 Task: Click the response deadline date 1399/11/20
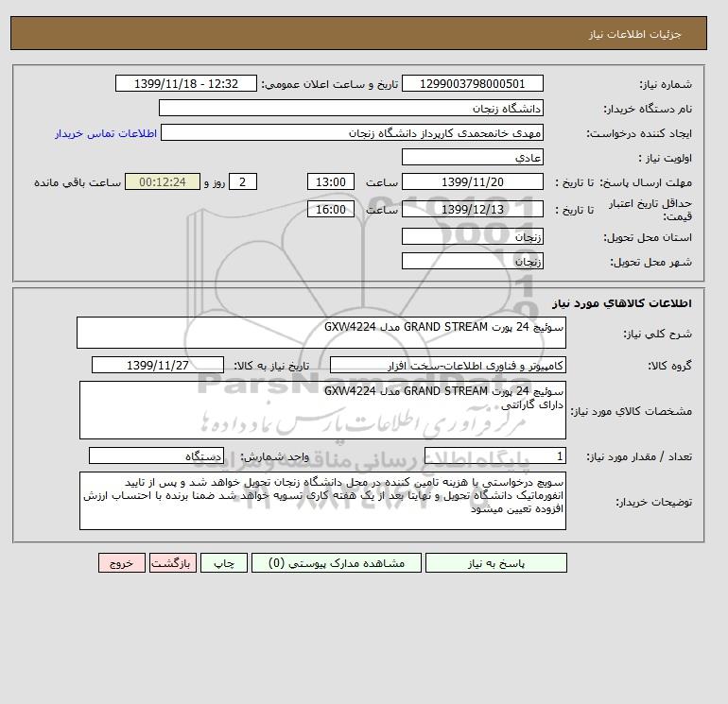coord(472,182)
